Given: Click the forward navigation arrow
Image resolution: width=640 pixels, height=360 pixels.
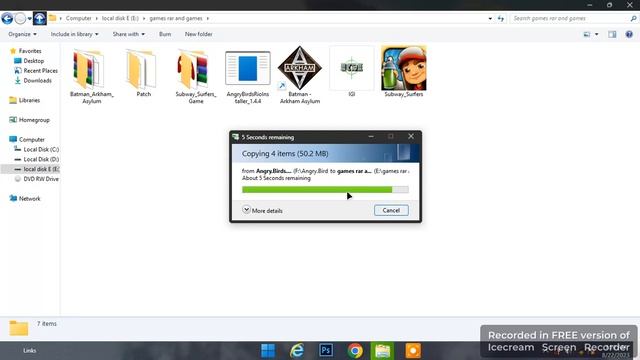Looking at the screenshot, I should pos(20,18).
